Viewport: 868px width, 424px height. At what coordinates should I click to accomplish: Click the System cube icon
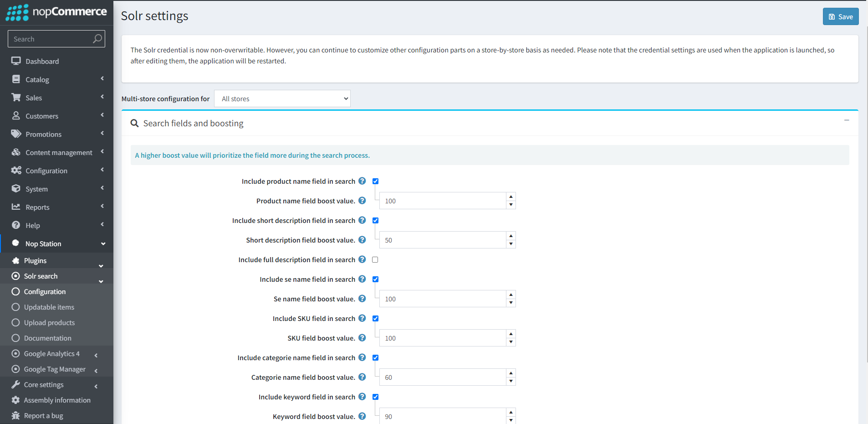click(16, 189)
